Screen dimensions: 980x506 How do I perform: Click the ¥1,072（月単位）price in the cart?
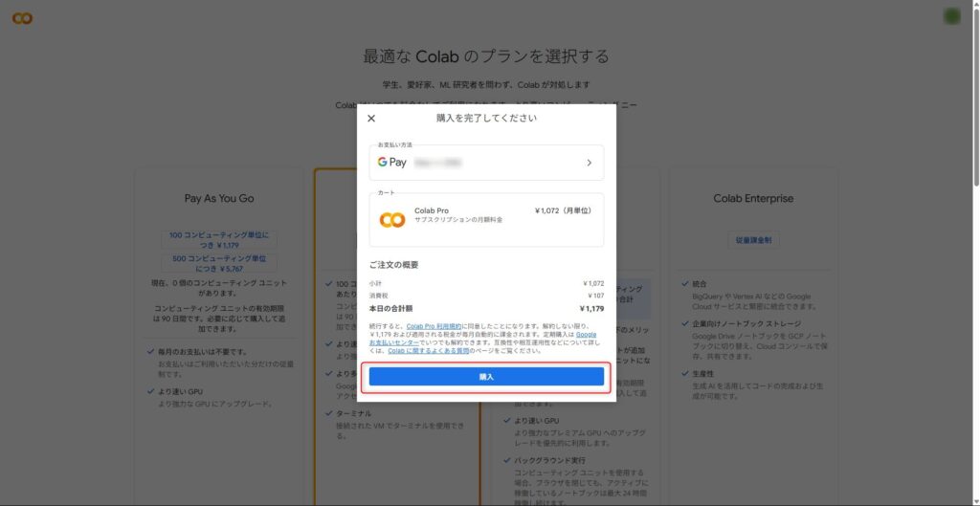tap(563, 211)
